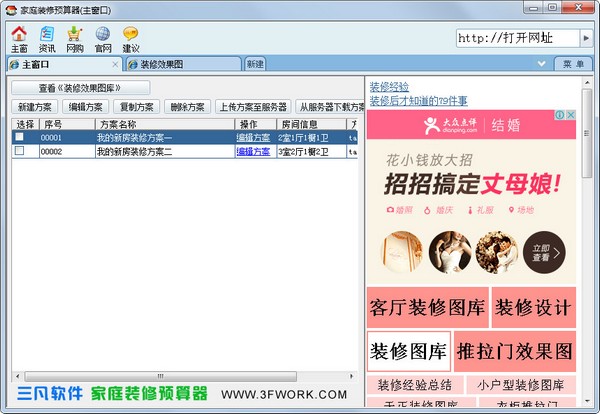Viewport: 600px width, 414px height.
Task: Tick the checkbox for plan 00001
Action: (x=19, y=137)
